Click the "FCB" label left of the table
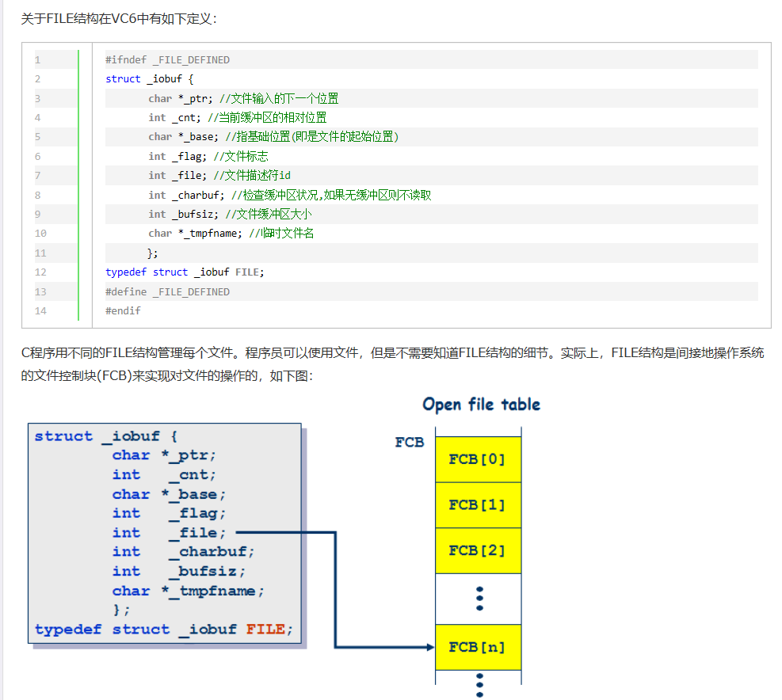782x700 pixels. click(x=410, y=443)
